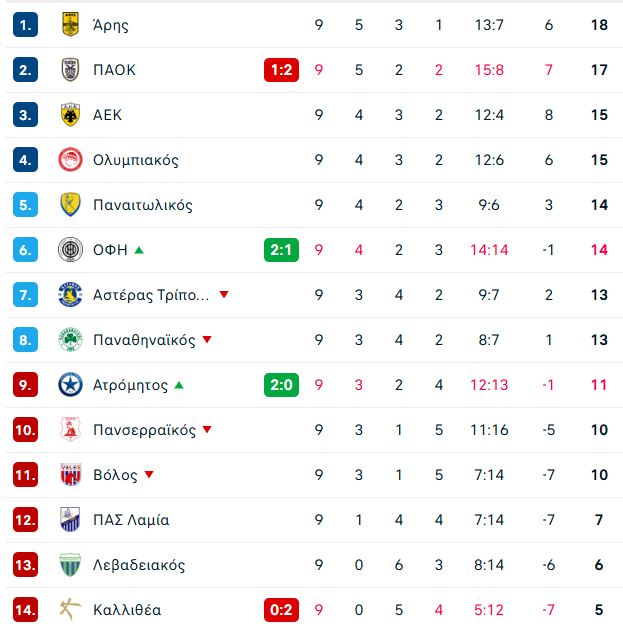
Task: Click the Λεβαδειακός team name
Action: 139,565
